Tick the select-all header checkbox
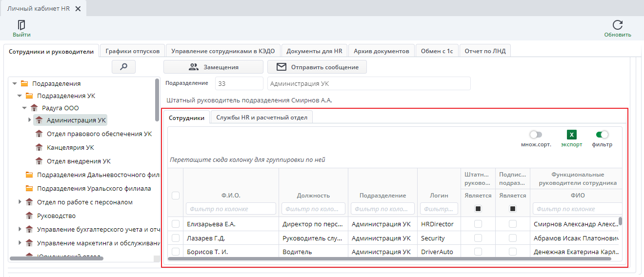This screenshot has width=644, height=277. [x=176, y=195]
